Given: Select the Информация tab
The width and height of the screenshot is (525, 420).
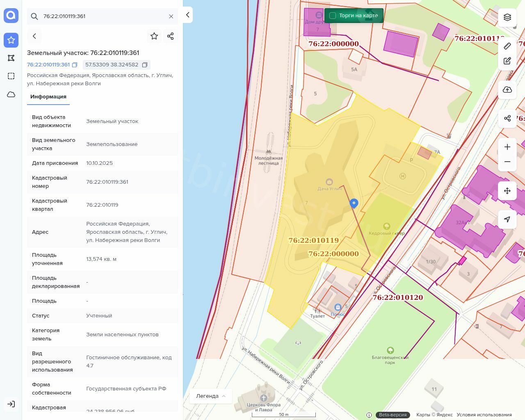Looking at the screenshot, I should click(x=48, y=97).
